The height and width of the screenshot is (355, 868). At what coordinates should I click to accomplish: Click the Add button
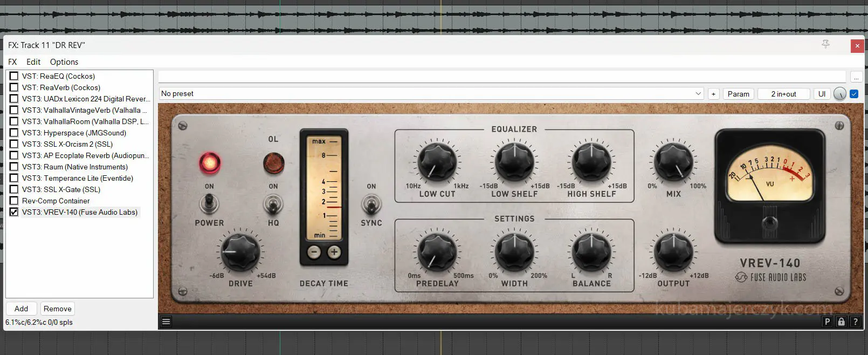(22, 309)
